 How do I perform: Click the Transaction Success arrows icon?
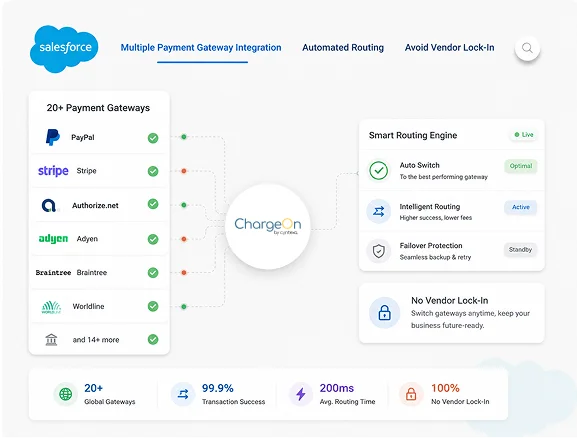[x=183, y=394]
